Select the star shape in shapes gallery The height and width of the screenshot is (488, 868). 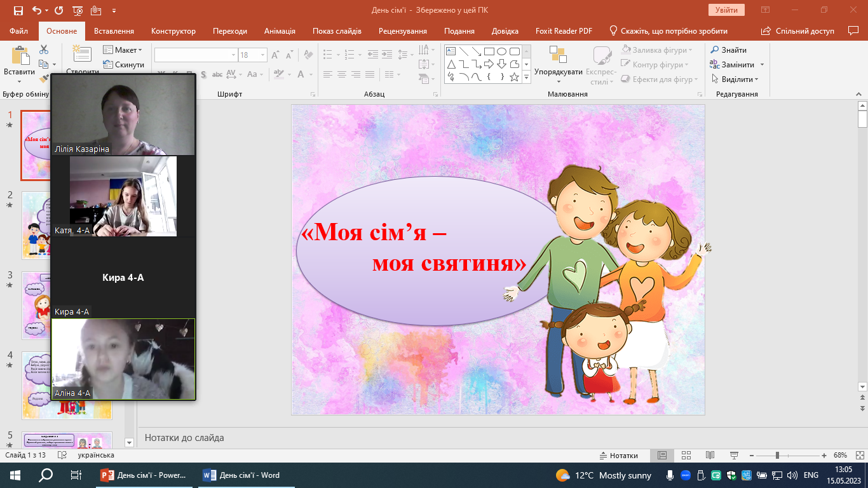515,77
